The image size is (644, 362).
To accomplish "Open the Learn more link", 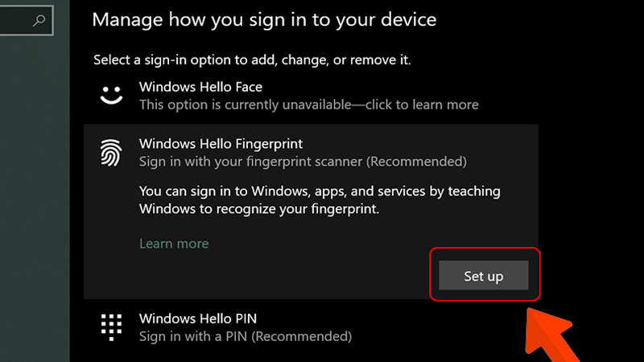I will (174, 244).
